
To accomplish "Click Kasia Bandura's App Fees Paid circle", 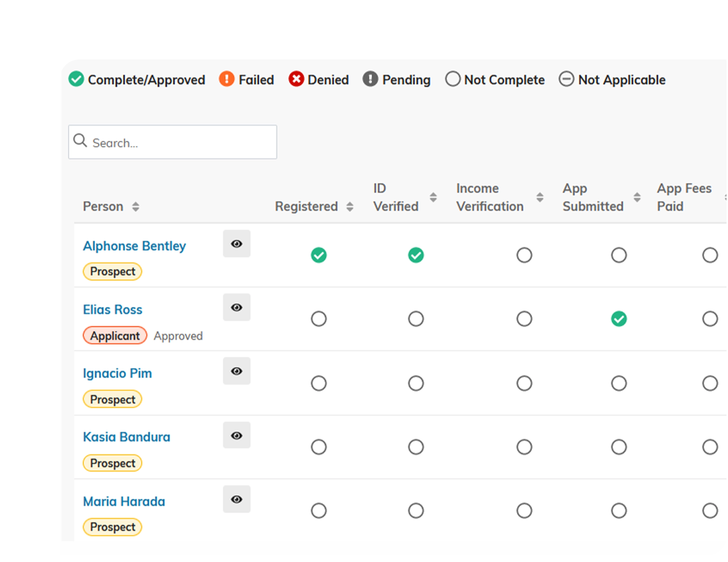I will [710, 447].
